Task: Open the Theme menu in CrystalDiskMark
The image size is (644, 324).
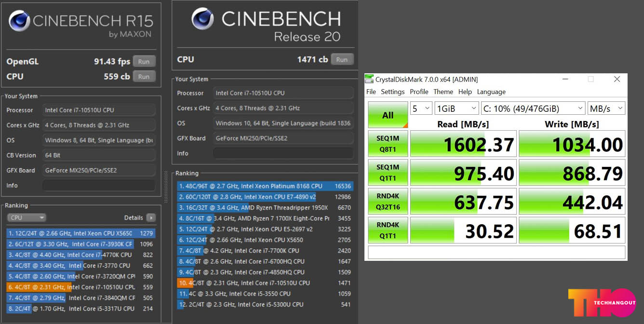Action: 443,92
